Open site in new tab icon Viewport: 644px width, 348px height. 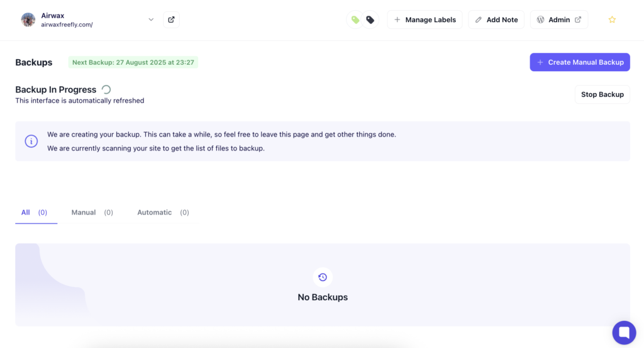[x=171, y=20]
